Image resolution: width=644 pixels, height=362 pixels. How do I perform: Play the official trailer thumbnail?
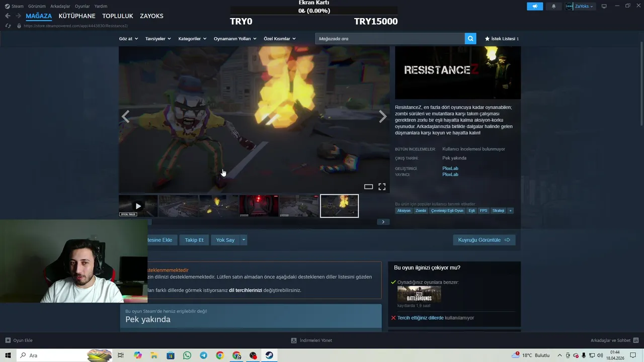pyautogui.click(x=138, y=206)
